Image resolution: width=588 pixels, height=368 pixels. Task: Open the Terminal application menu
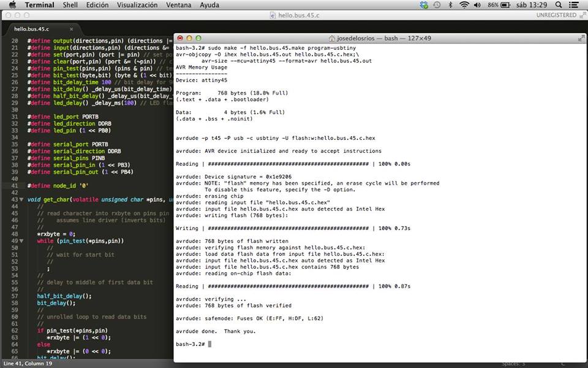pos(39,5)
